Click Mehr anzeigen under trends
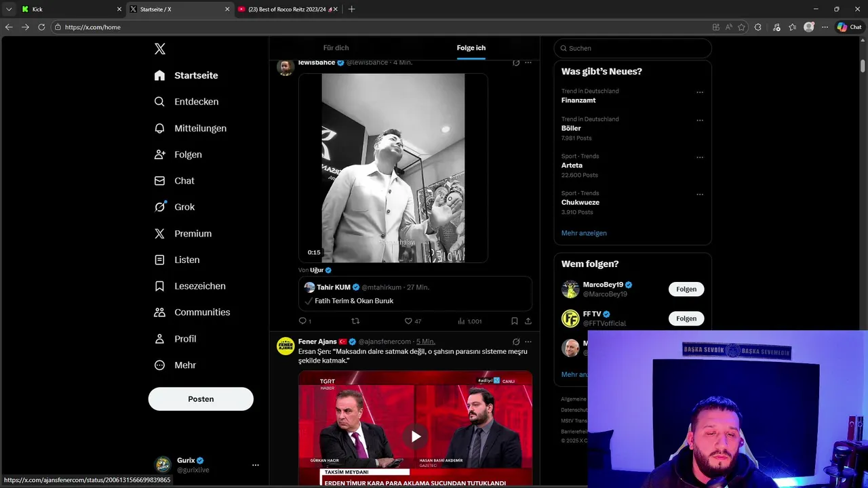Screen dimensions: 868x488 tap(584, 233)
